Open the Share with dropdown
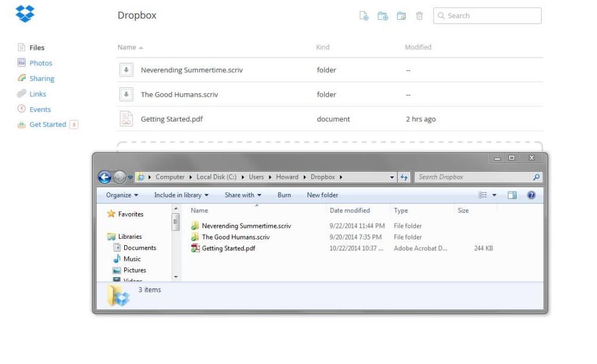This screenshot has width=597, height=364. coord(243,195)
